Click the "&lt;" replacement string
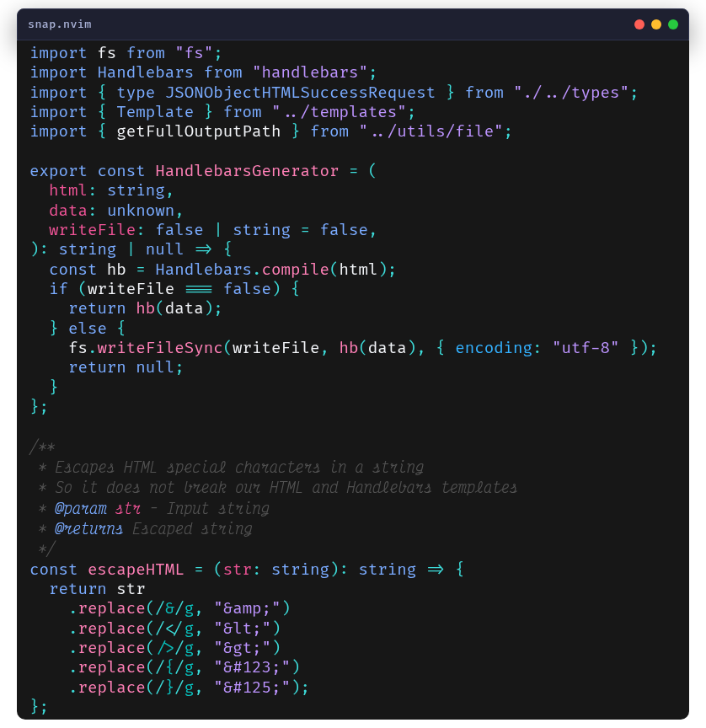 click(x=247, y=629)
